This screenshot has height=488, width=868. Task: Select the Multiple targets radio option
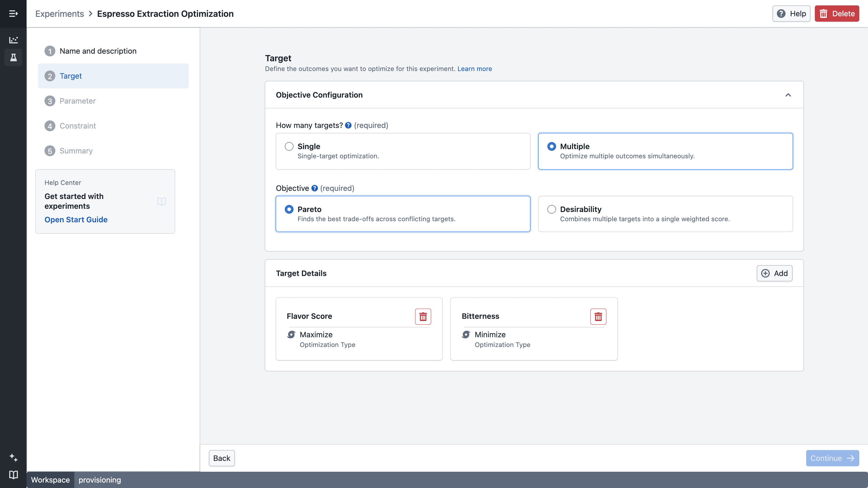point(552,146)
